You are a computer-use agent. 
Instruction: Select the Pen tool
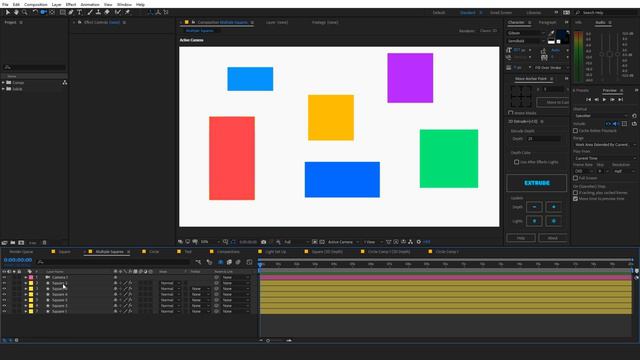[x=71, y=12]
